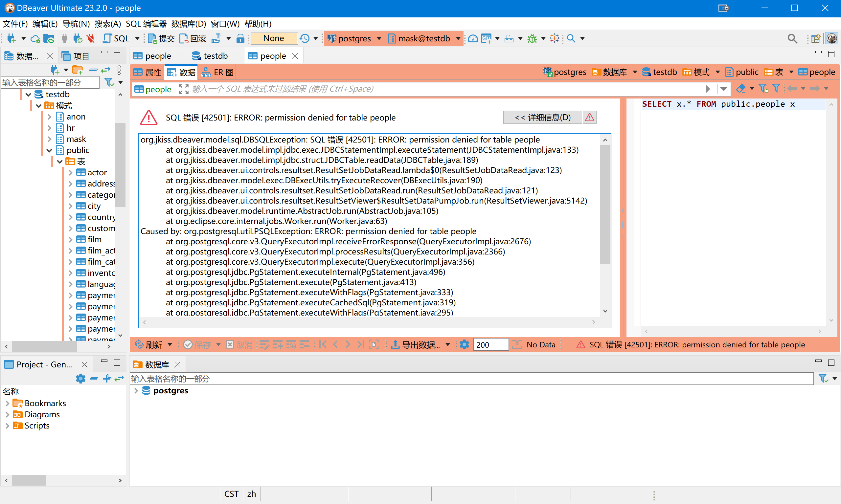This screenshot has height=504, width=841.
Task: Click the red warning icon beside 详细信息 button
Action: coord(590,118)
